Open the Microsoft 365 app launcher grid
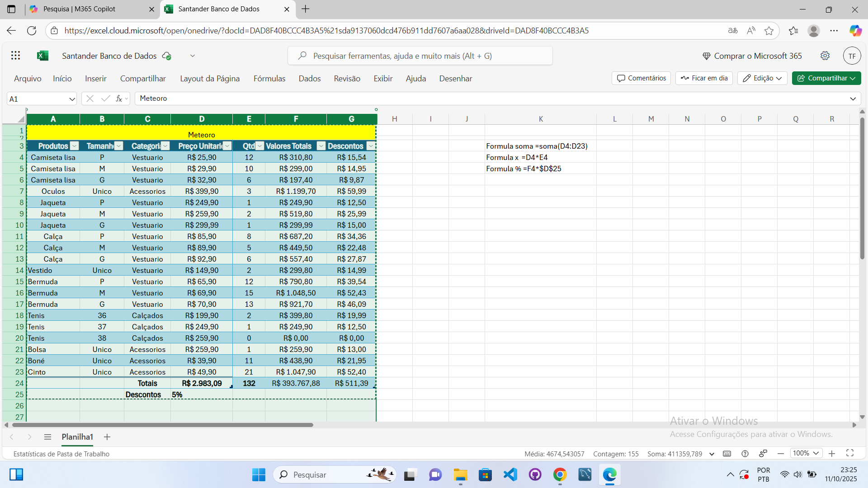Image resolution: width=868 pixels, height=488 pixels. click(15, 56)
